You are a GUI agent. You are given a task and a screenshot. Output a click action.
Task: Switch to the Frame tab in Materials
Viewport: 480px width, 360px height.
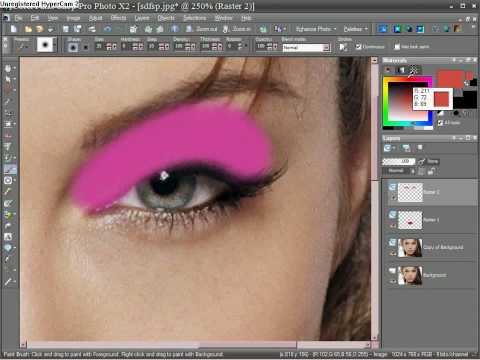click(x=388, y=70)
